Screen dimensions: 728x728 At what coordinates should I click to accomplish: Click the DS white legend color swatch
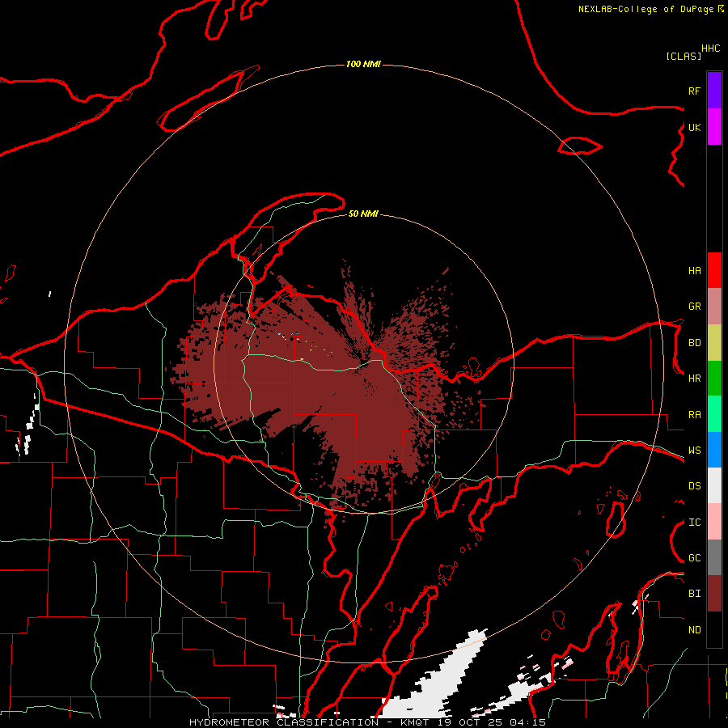click(x=714, y=485)
